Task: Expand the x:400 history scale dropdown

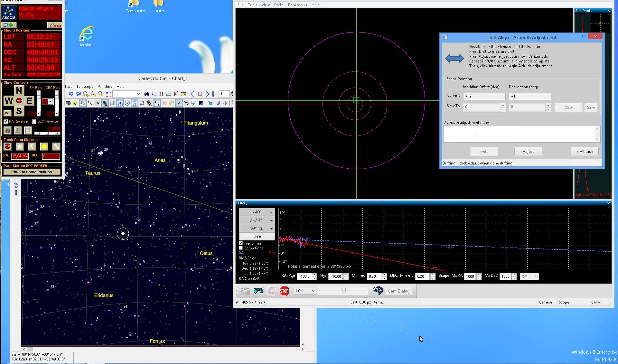Action: coord(271,212)
